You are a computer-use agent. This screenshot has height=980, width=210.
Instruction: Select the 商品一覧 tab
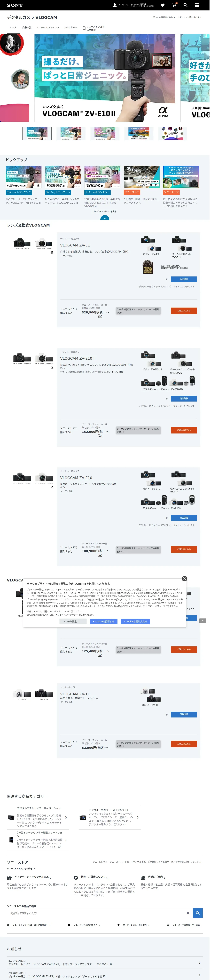click(x=27, y=27)
